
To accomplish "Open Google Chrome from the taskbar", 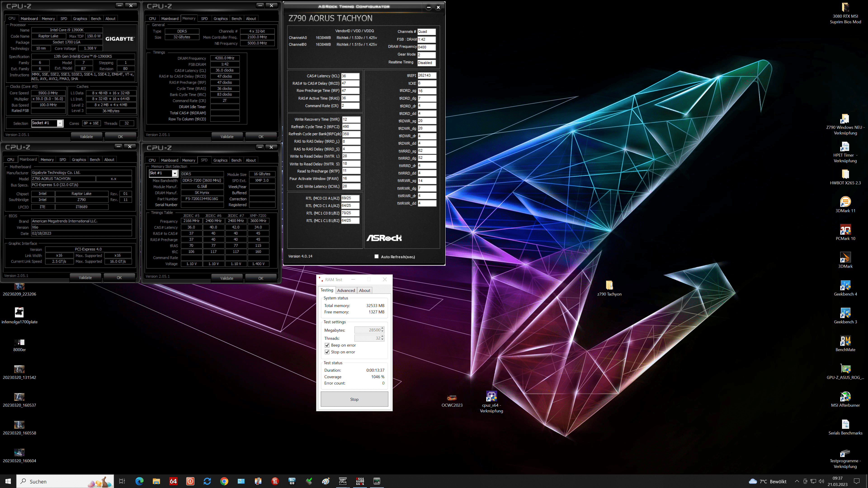I will [224, 481].
